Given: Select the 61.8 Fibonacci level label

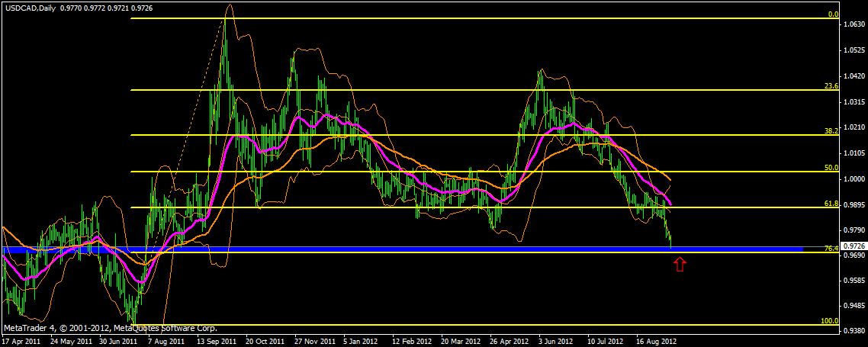Looking at the screenshot, I should click(x=831, y=204).
